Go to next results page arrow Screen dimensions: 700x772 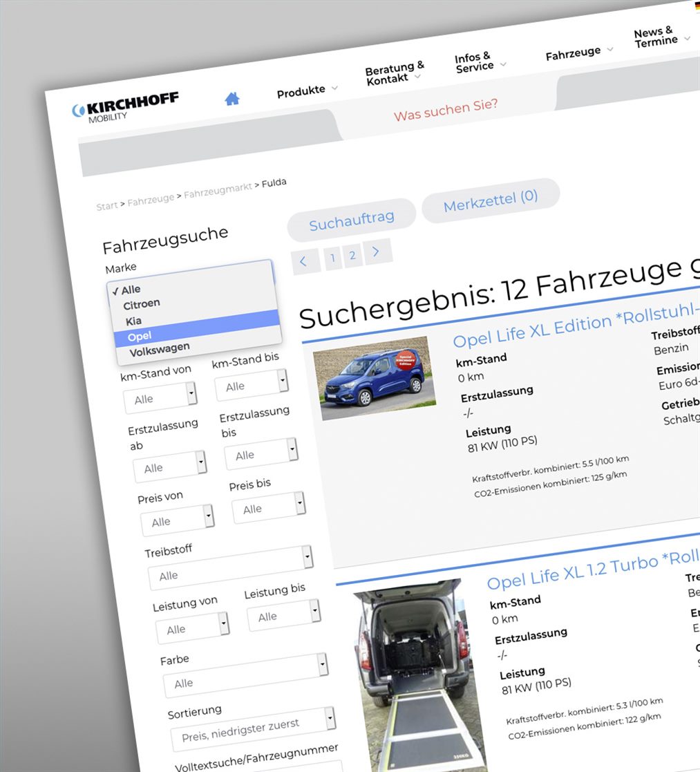pos(377,252)
